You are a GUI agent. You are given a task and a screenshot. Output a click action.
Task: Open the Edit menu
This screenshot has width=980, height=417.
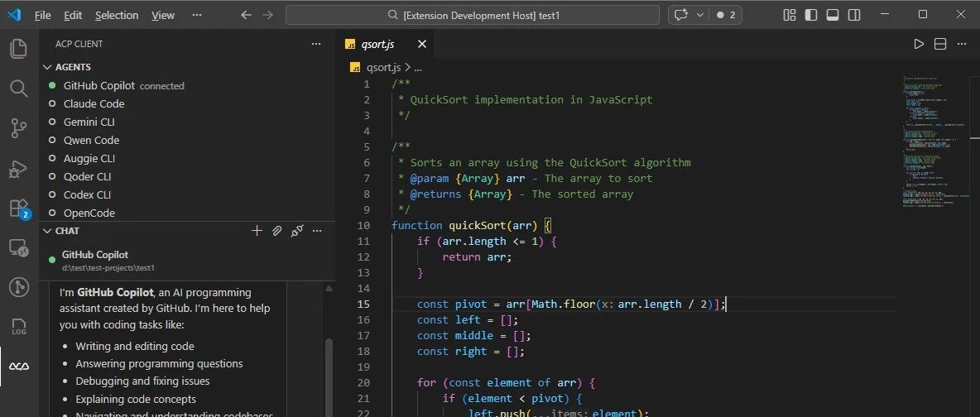(73, 15)
